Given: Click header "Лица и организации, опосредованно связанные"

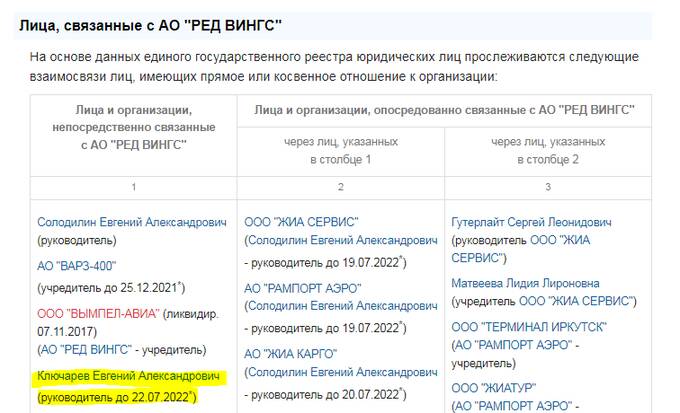Looking at the screenshot, I should pyautogui.click(x=444, y=110).
